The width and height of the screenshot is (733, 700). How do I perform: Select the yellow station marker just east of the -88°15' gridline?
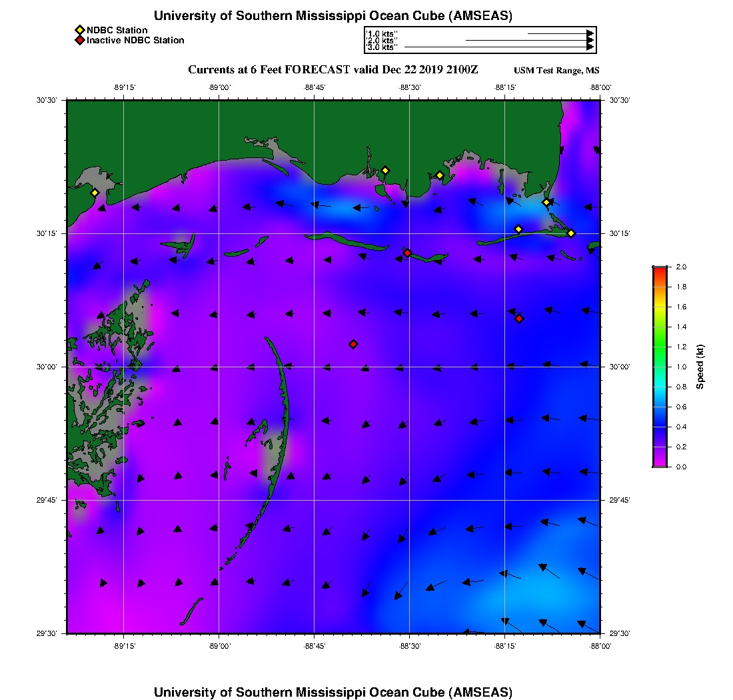[x=518, y=229]
